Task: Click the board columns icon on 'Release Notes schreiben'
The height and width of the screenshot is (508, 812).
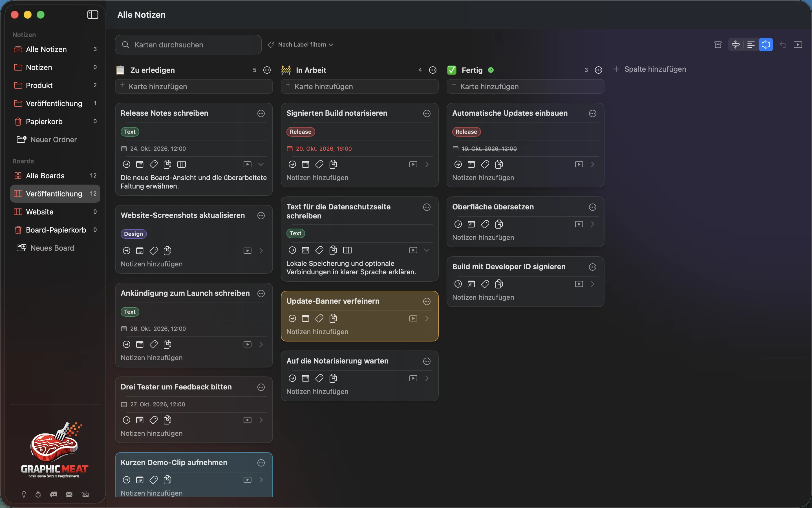Action: 182,164
